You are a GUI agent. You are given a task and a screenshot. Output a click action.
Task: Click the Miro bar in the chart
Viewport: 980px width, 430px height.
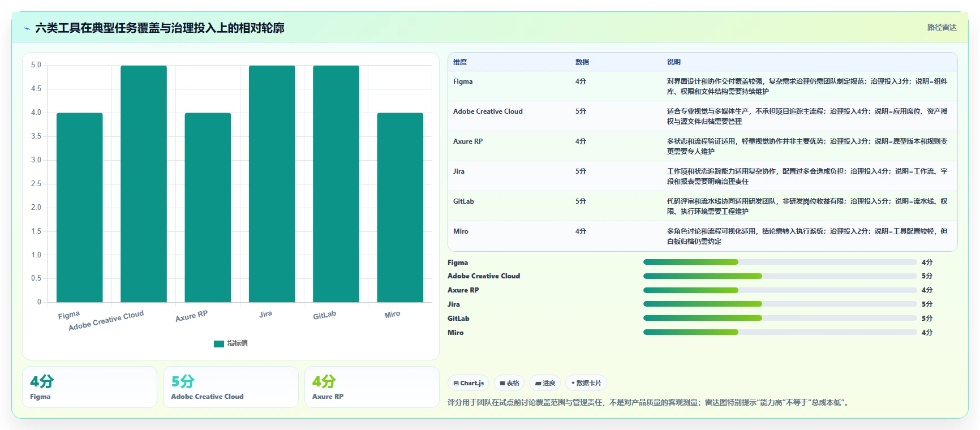coord(400,207)
